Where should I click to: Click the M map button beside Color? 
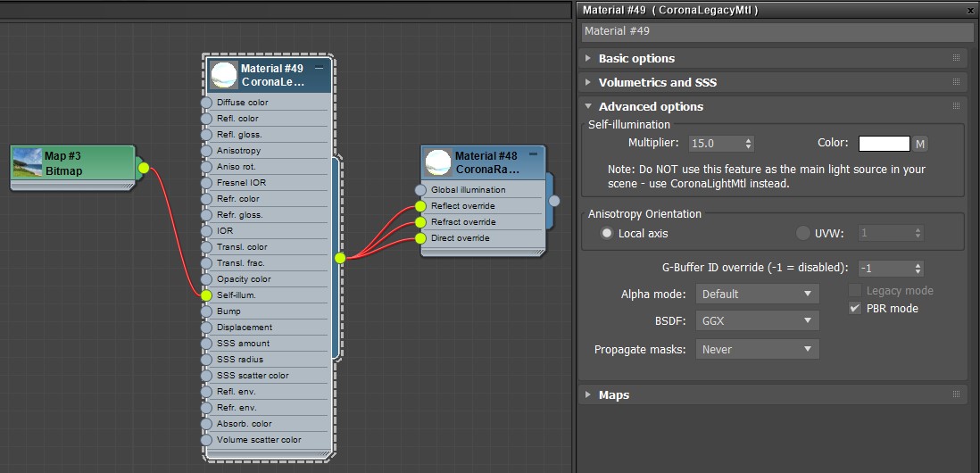tap(920, 144)
